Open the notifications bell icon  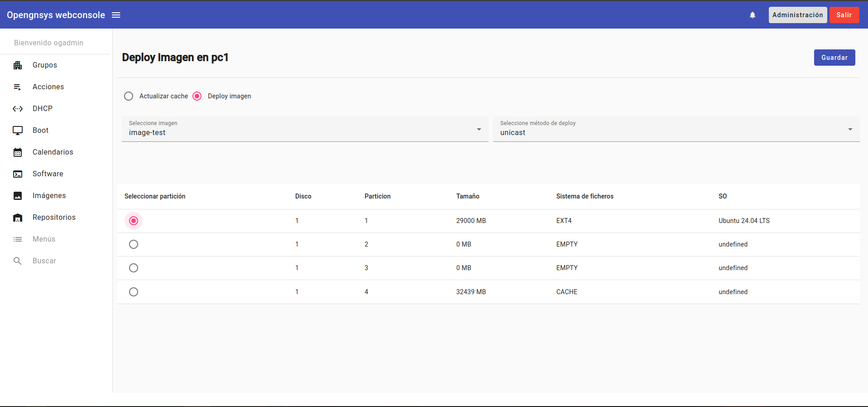click(752, 15)
